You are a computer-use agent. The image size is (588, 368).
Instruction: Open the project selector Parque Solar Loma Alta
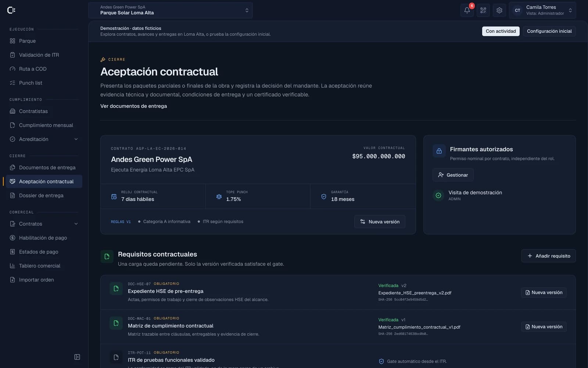pos(171,10)
